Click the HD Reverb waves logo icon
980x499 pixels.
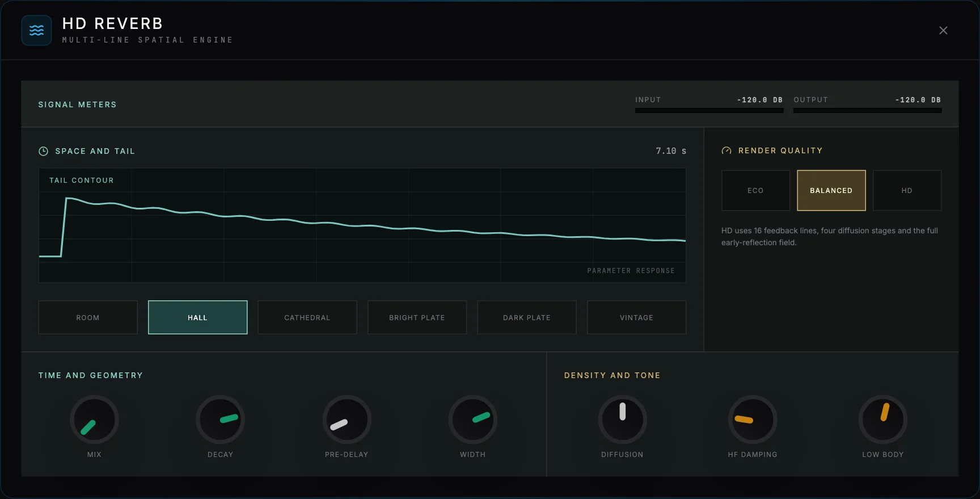click(x=36, y=30)
